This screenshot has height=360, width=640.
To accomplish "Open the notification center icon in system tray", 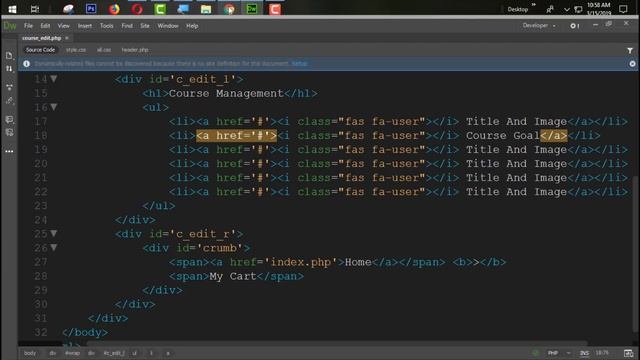I will 623,9.
